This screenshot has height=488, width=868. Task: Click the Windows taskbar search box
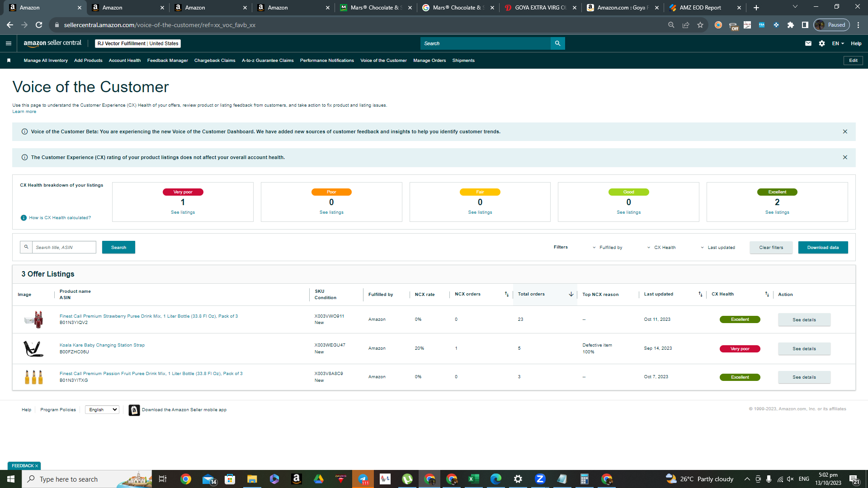(86, 479)
